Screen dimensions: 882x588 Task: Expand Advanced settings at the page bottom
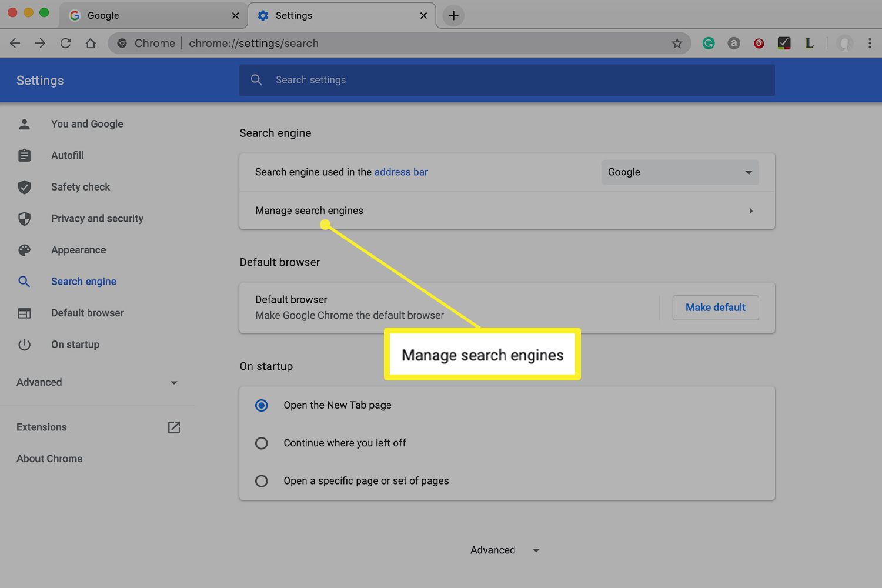pos(505,550)
